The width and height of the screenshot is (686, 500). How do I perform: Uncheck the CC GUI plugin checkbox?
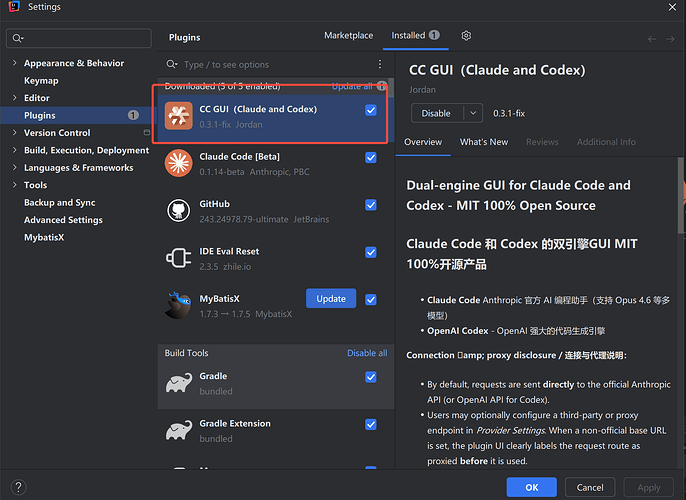coord(371,110)
